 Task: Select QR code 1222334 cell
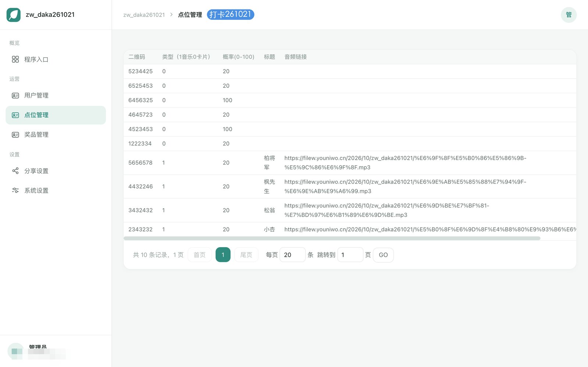click(x=140, y=144)
